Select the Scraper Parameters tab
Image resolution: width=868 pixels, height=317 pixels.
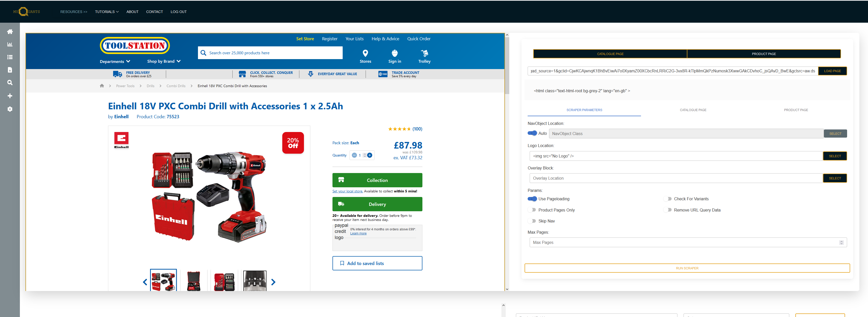(584, 110)
